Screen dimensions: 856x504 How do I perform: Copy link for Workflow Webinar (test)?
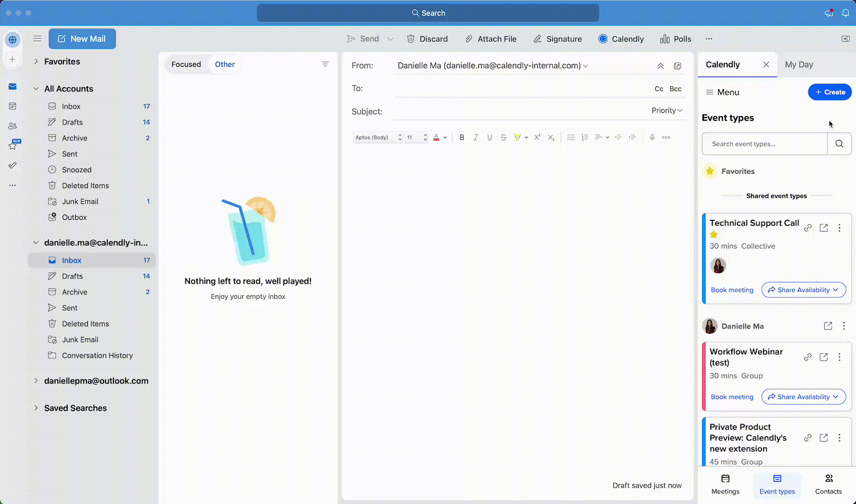coord(807,357)
